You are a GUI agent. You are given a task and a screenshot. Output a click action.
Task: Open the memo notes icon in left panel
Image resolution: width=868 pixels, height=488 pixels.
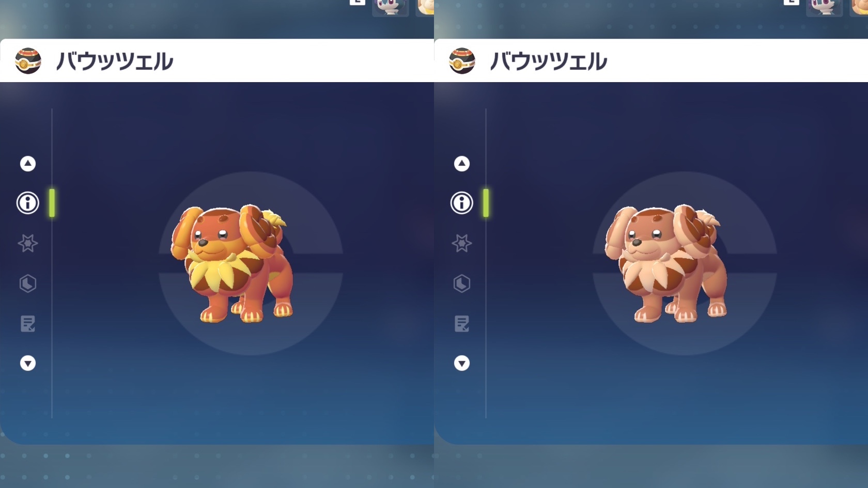28,324
